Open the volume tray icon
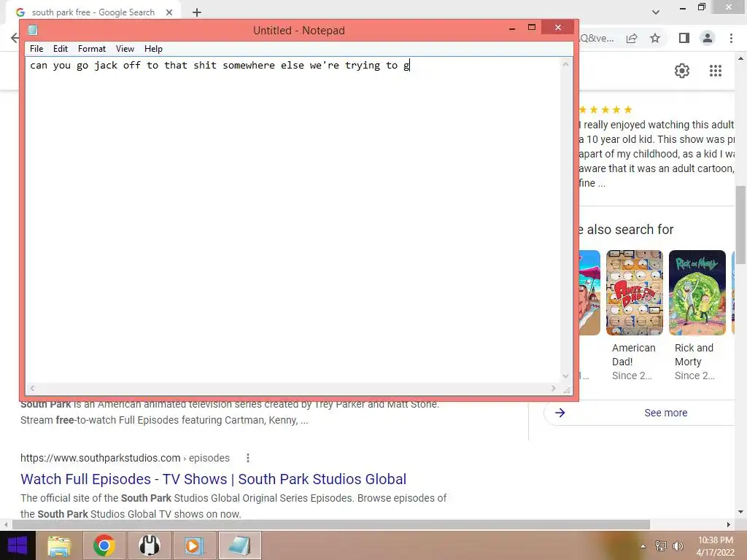 coord(678,546)
